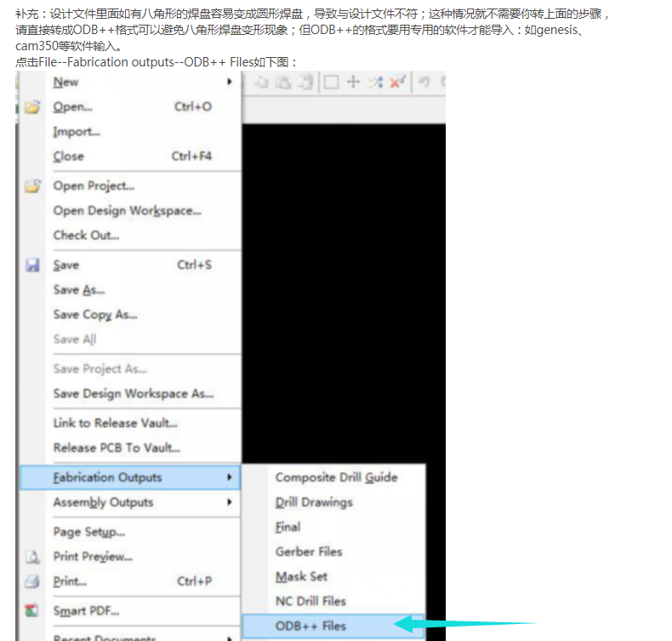Click Import... in the File menu
Viewport: 672px width, 641px height.
click(x=77, y=132)
